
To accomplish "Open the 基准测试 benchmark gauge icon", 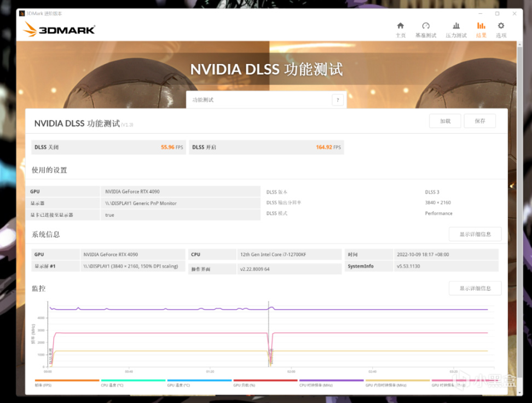I will click(426, 30).
